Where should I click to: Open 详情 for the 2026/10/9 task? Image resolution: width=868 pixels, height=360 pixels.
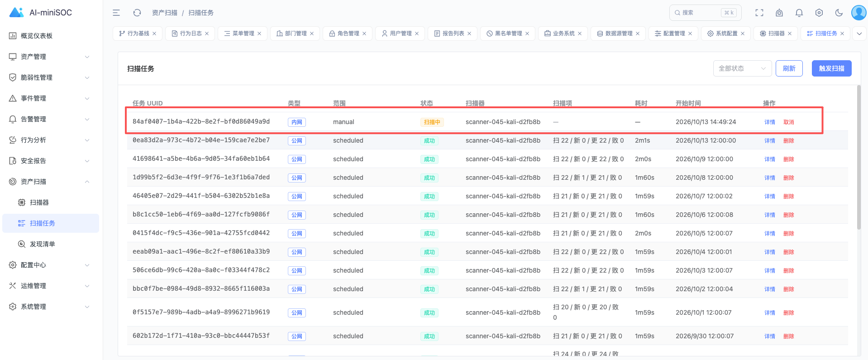770,159
